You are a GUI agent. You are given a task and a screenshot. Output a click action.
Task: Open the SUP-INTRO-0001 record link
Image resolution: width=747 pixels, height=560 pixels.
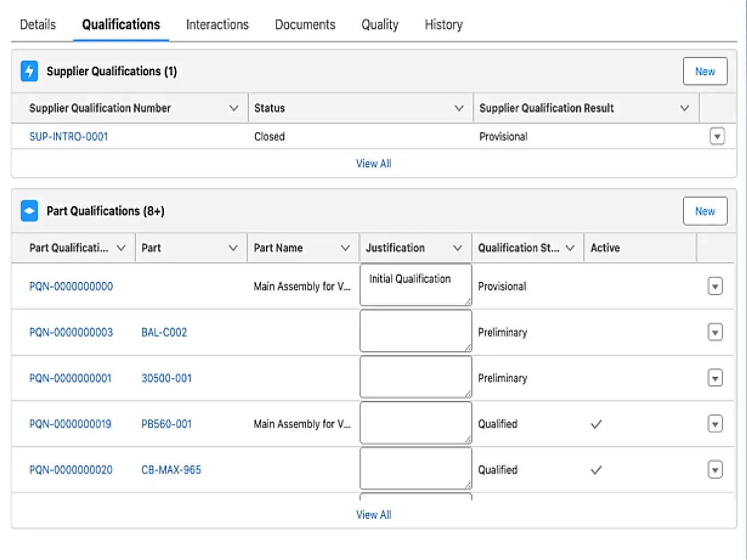pyautogui.click(x=69, y=136)
